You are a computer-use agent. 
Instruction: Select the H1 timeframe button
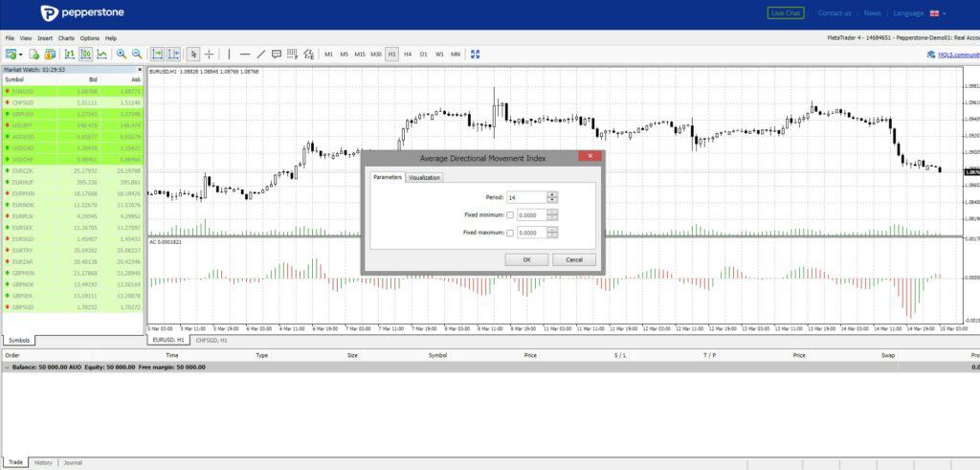pos(391,55)
